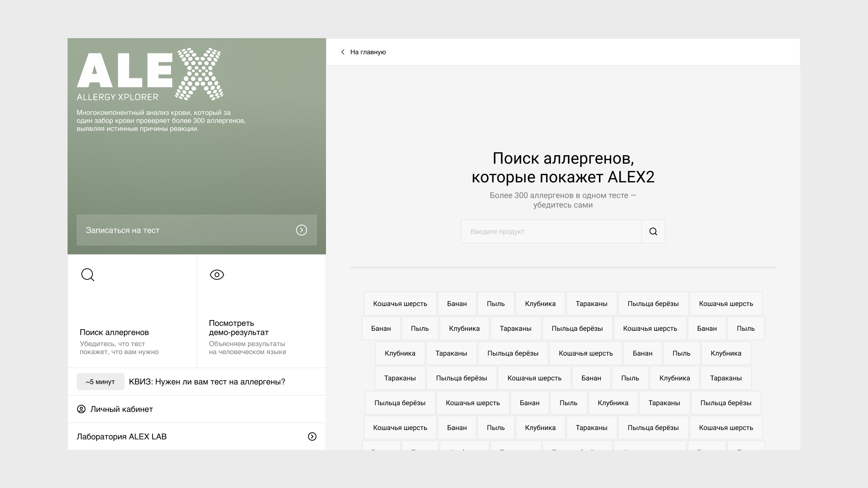Image resolution: width=868 pixels, height=488 pixels.
Task: Open the Лаборатория ALEX LAB label
Action: tap(122, 436)
